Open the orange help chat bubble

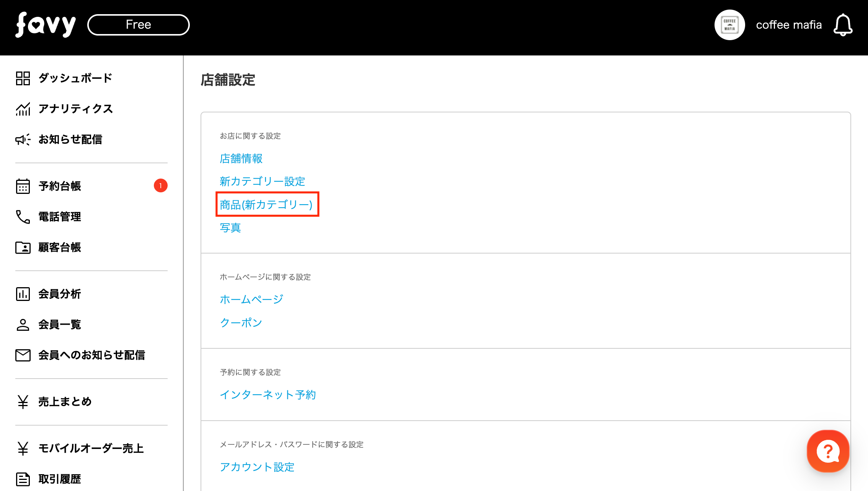tap(828, 451)
